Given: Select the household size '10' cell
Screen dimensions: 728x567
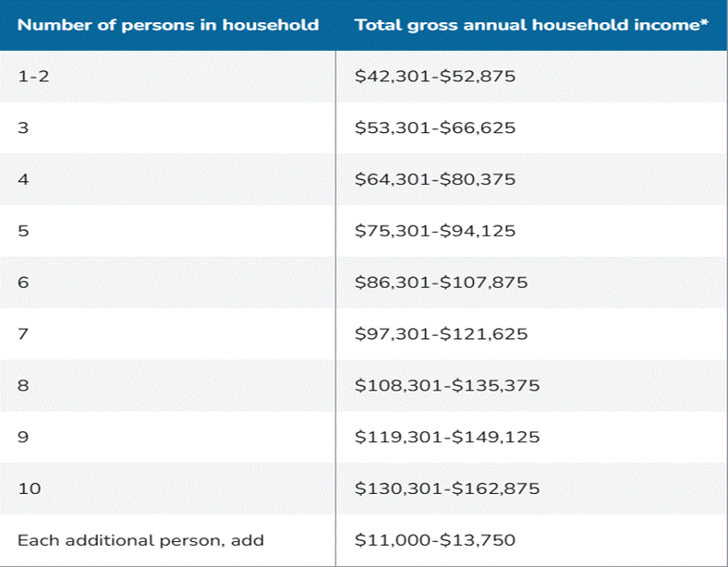Looking at the screenshot, I should click(x=30, y=489).
